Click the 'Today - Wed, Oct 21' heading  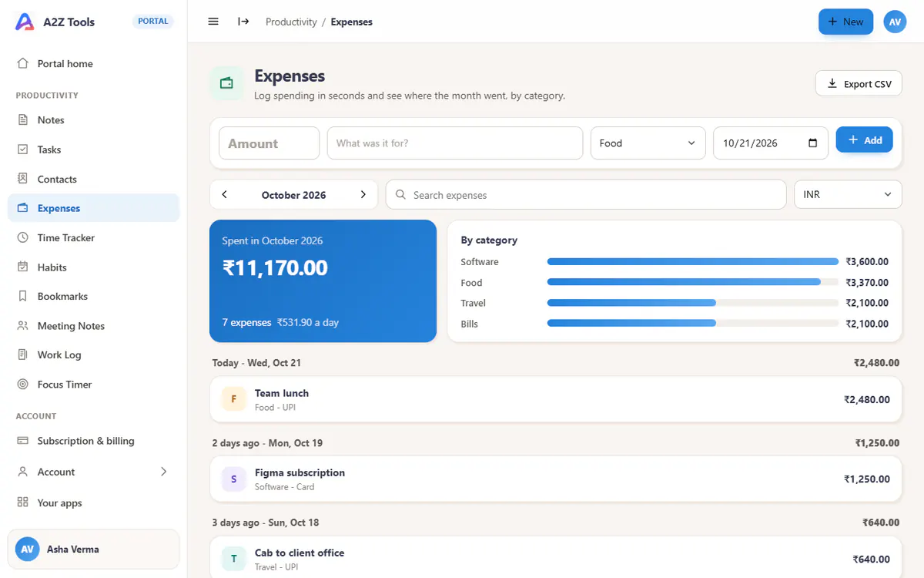[256, 363]
